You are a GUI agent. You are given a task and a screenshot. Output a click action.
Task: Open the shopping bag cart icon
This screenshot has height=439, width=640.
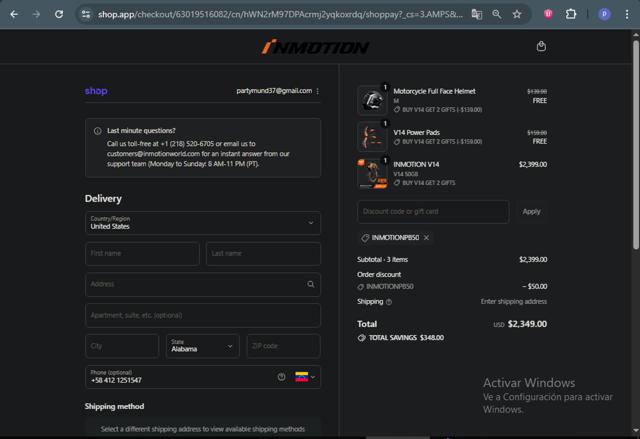pyautogui.click(x=541, y=46)
